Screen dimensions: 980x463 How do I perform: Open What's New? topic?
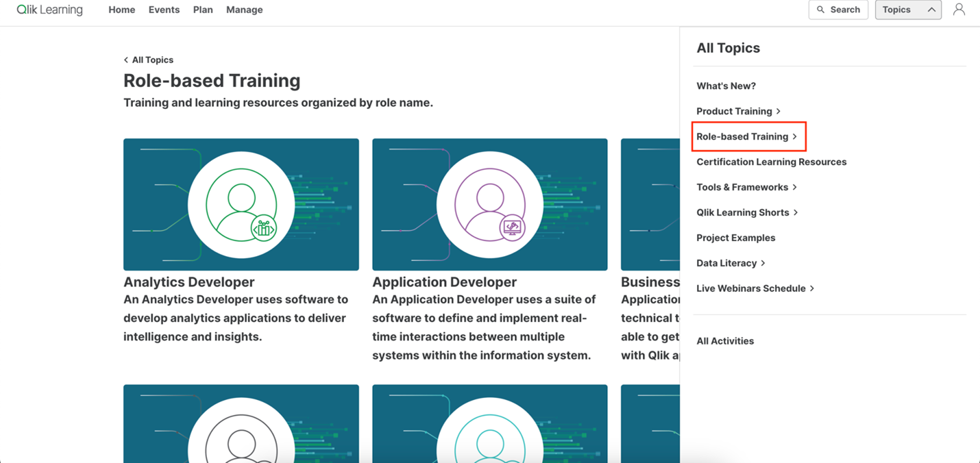[x=726, y=86]
